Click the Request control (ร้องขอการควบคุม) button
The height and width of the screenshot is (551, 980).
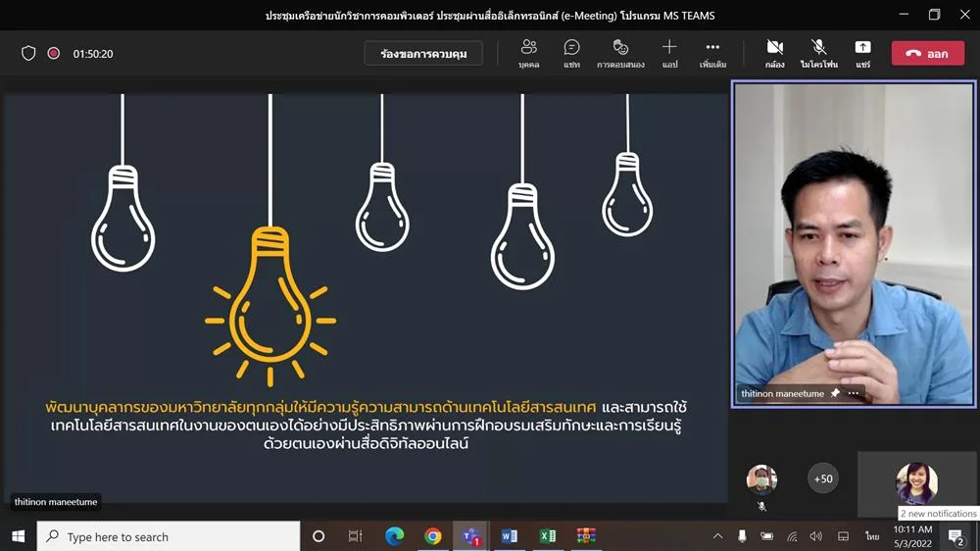click(423, 54)
